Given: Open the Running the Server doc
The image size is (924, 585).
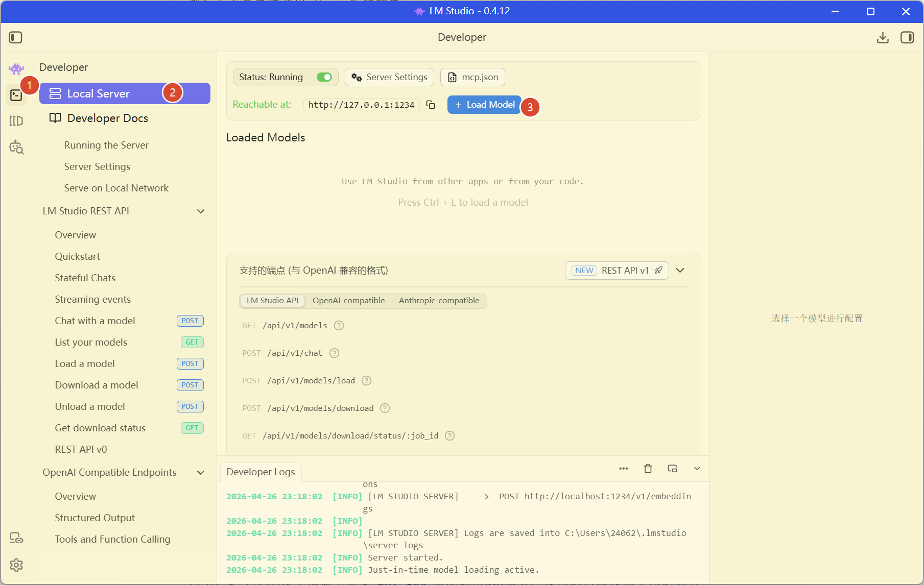Looking at the screenshot, I should pos(106,145).
